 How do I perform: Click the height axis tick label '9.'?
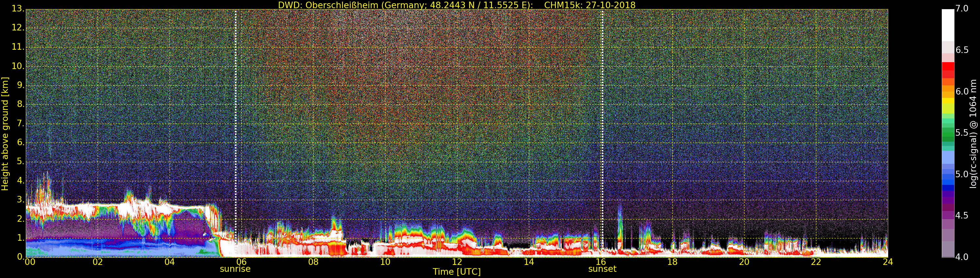tap(21, 85)
